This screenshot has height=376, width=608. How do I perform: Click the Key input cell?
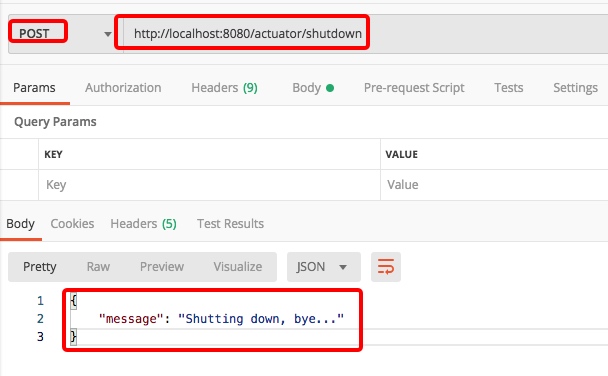tap(209, 185)
